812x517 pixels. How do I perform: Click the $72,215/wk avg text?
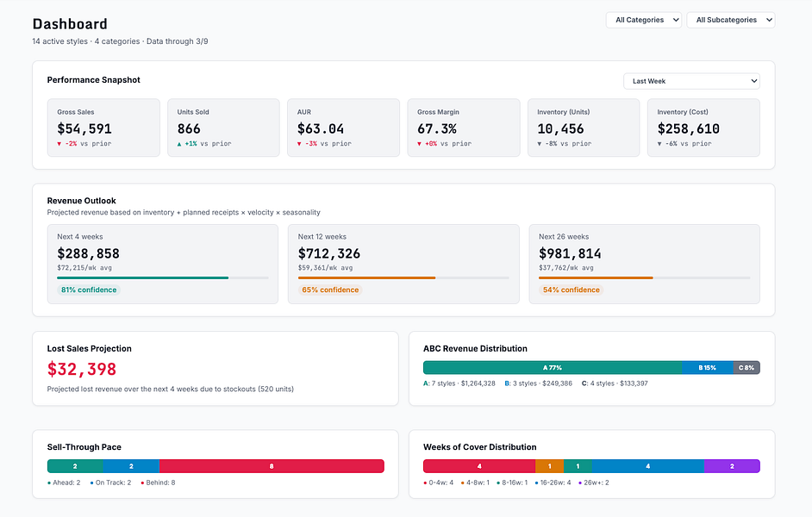[84, 268]
